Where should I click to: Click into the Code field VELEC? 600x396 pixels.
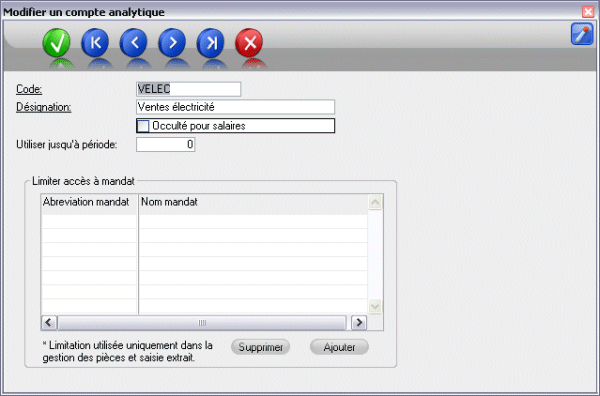coord(189,89)
